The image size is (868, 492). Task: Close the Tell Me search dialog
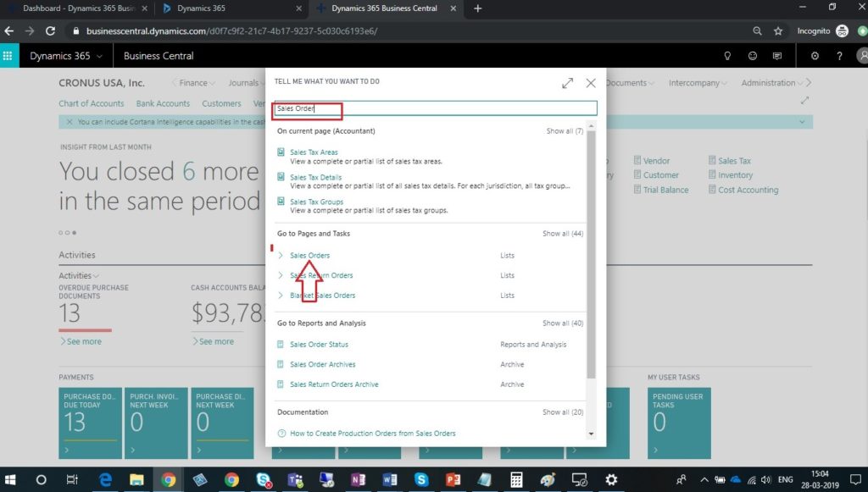591,83
